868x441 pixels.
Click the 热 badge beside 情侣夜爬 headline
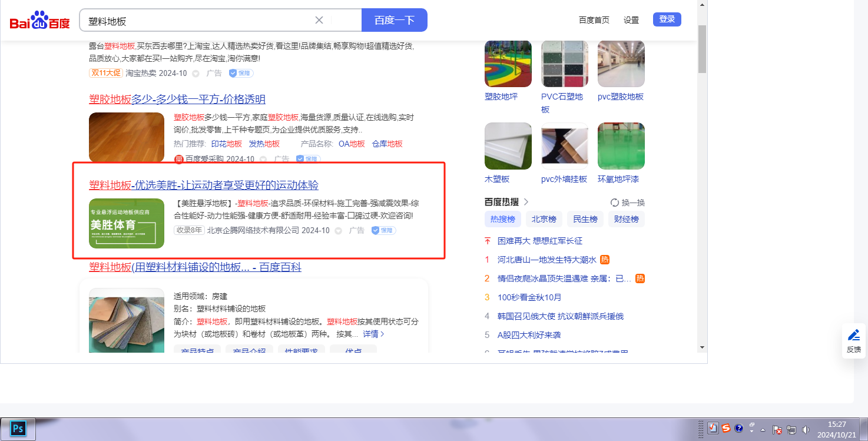[x=640, y=278]
